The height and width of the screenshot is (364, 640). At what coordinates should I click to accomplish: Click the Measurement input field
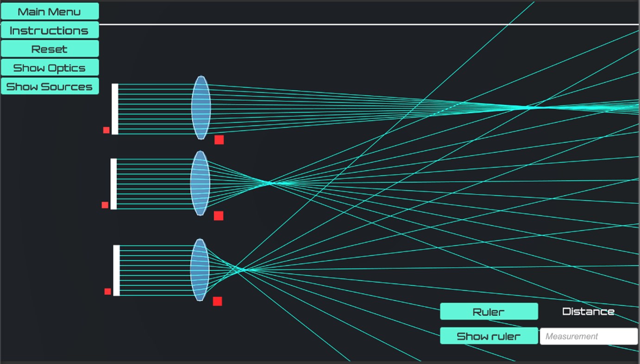coord(589,336)
